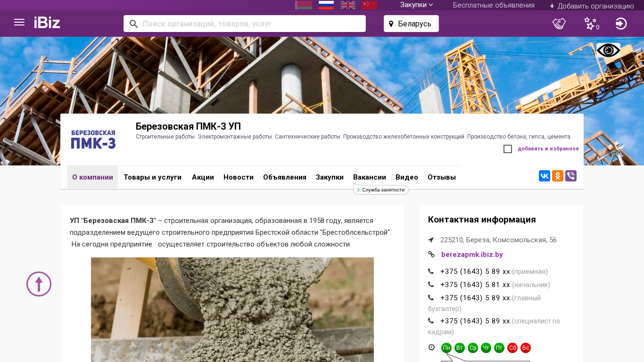This screenshot has height=362, width=644.
Task: Open the Вакансии tab
Action: (370, 177)
